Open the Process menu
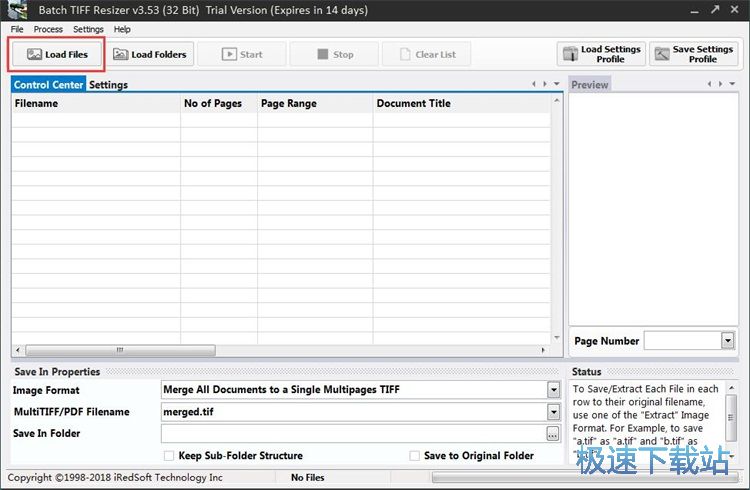Screen dimensions: 750x490 pyautogui.click(x=48, y=29)
